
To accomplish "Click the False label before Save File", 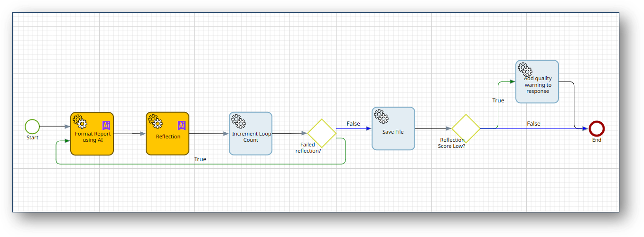I will click(x=353, y=124).
